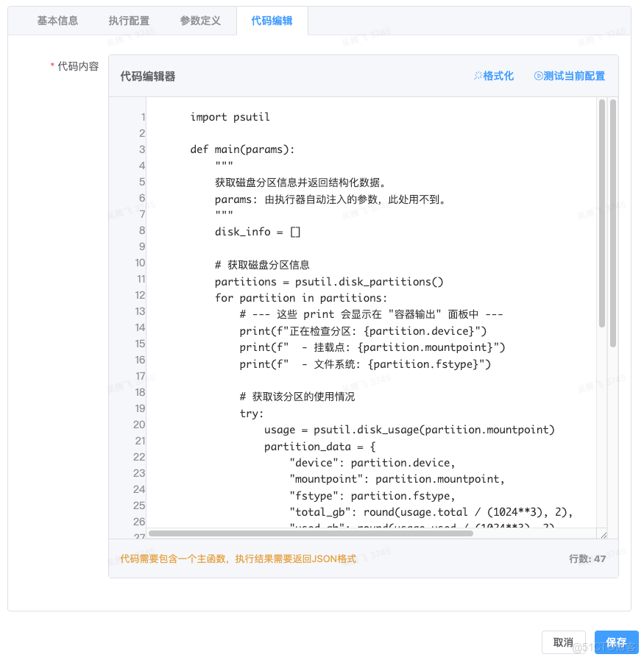Click line number 26 in gutter

coord(139,522)
